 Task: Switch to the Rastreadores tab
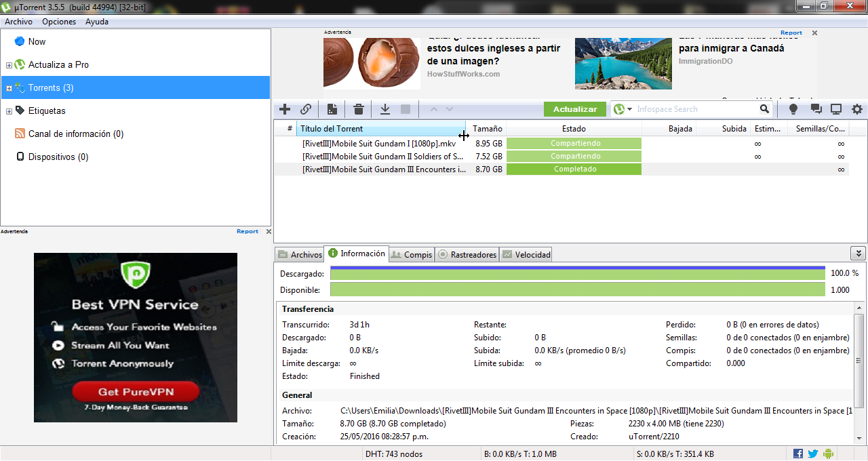[x=467, y=255]
